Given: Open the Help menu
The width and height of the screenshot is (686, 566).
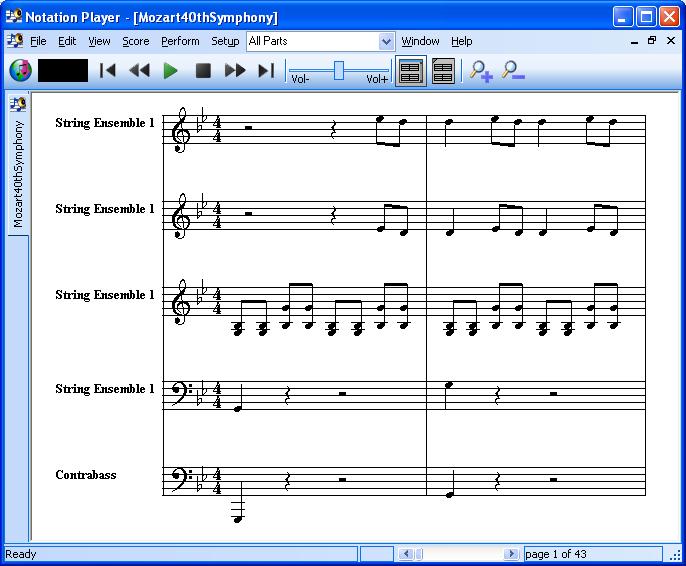Looking at the screenshot, I should 462,41.
